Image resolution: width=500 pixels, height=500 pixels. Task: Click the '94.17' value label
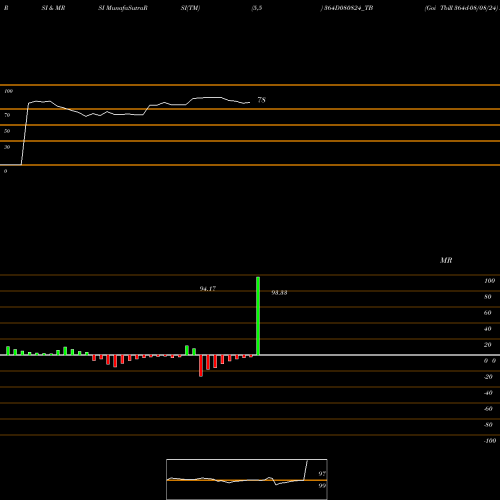pos(208,289)
